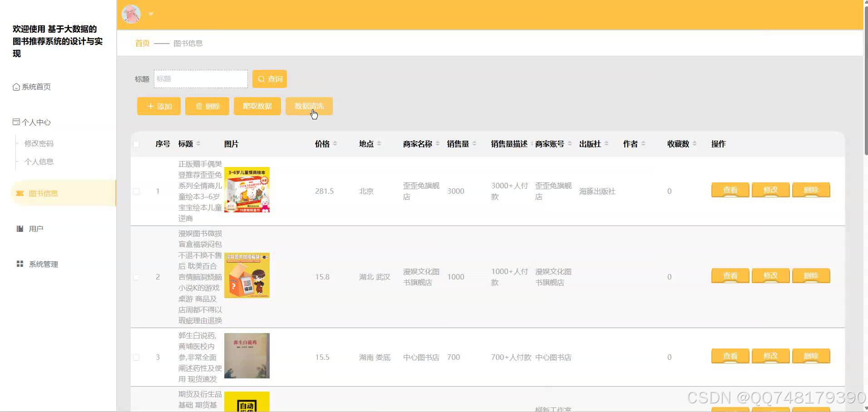Click the trash icon on the 删除 button
The width and height of the screenshot is (868, 412).
199,106
